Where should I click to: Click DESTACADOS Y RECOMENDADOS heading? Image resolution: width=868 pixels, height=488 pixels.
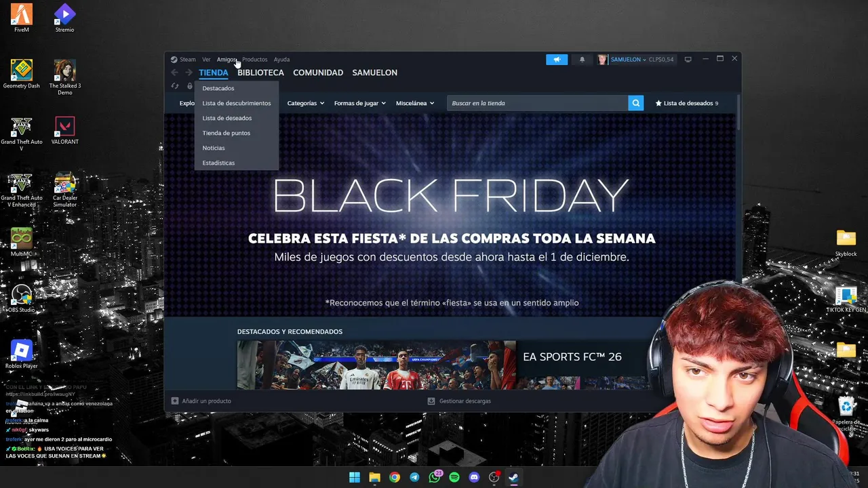(290, 331)
